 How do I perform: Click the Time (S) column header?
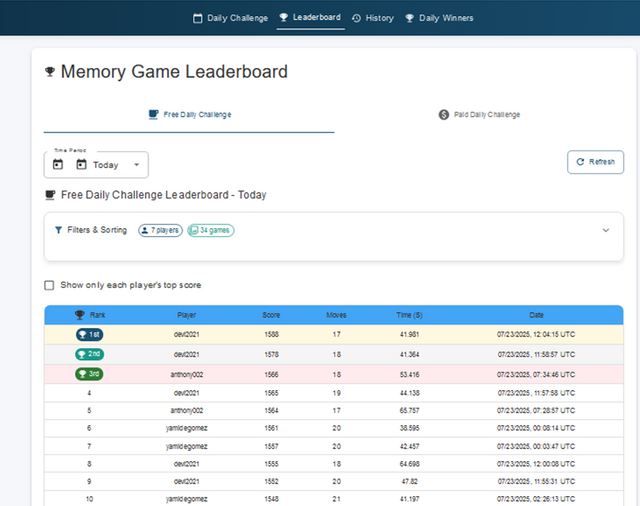409,315
